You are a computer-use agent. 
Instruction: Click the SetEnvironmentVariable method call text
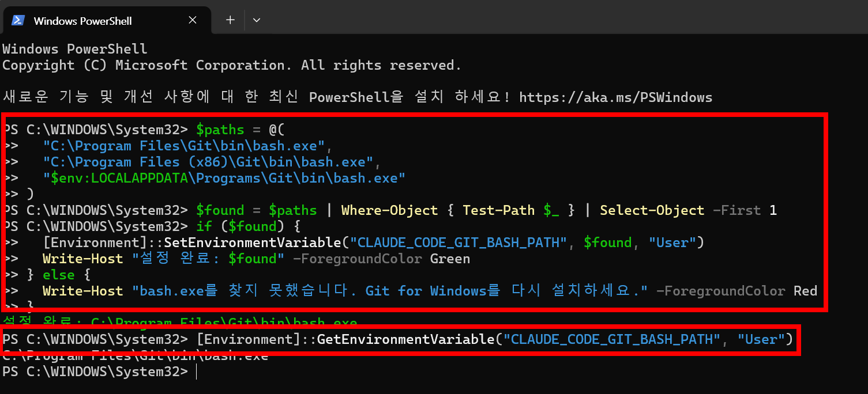(x=374, y=243)
